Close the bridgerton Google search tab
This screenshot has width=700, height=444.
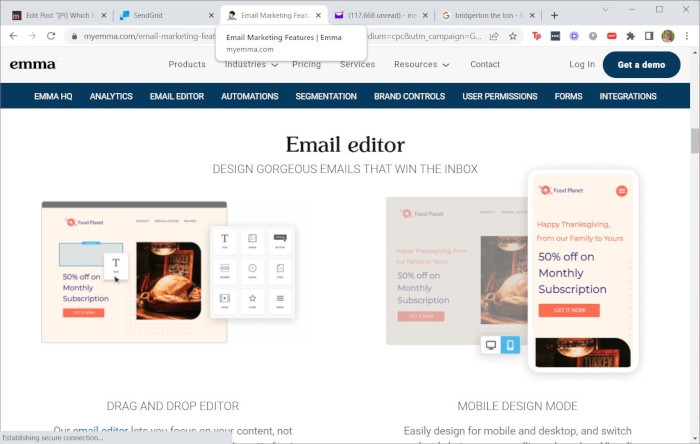[x=532, y=15]
